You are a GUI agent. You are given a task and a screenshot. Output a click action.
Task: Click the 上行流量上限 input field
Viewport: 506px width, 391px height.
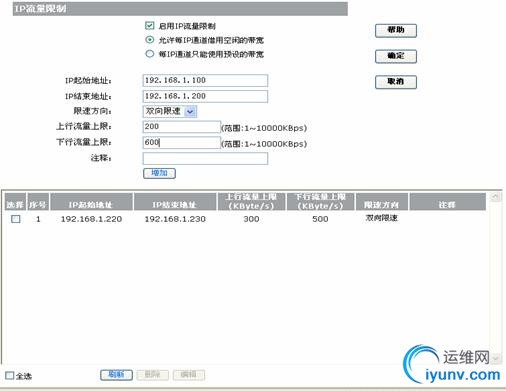(x=181, y=127)
